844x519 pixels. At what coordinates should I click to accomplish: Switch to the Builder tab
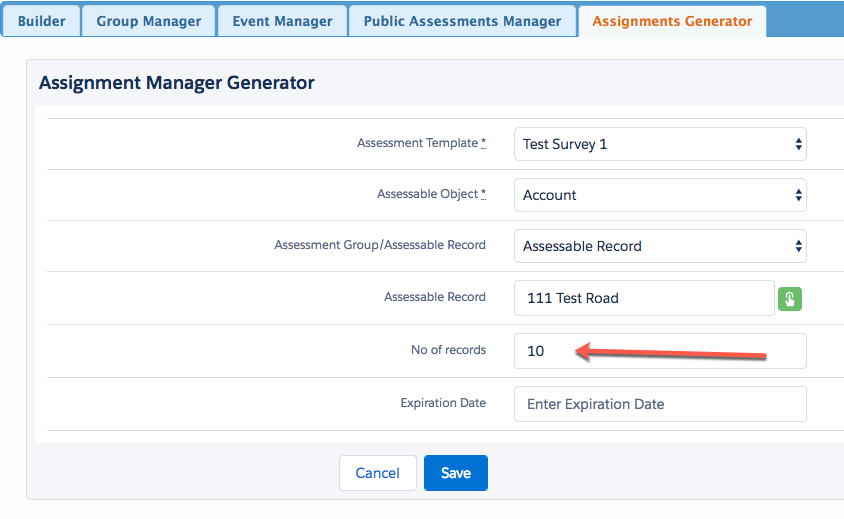pyautogui.click(x=41, y=21)
